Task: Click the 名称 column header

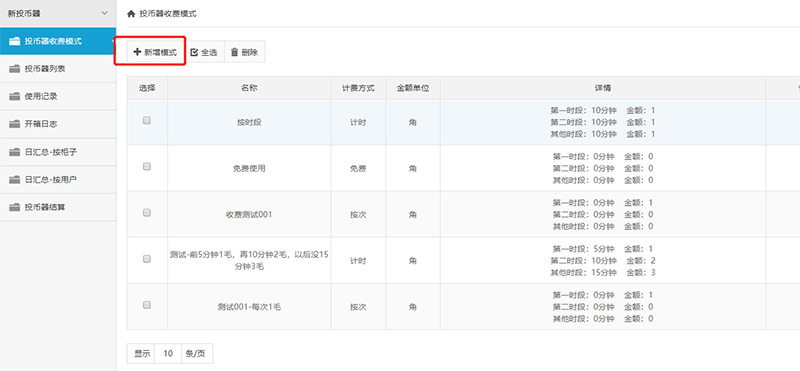Action: [249, 88]
